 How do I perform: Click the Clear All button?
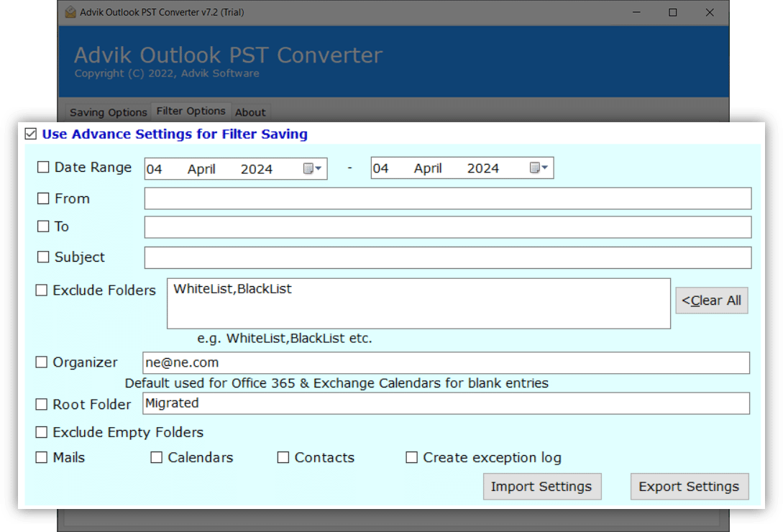(712, 301)
